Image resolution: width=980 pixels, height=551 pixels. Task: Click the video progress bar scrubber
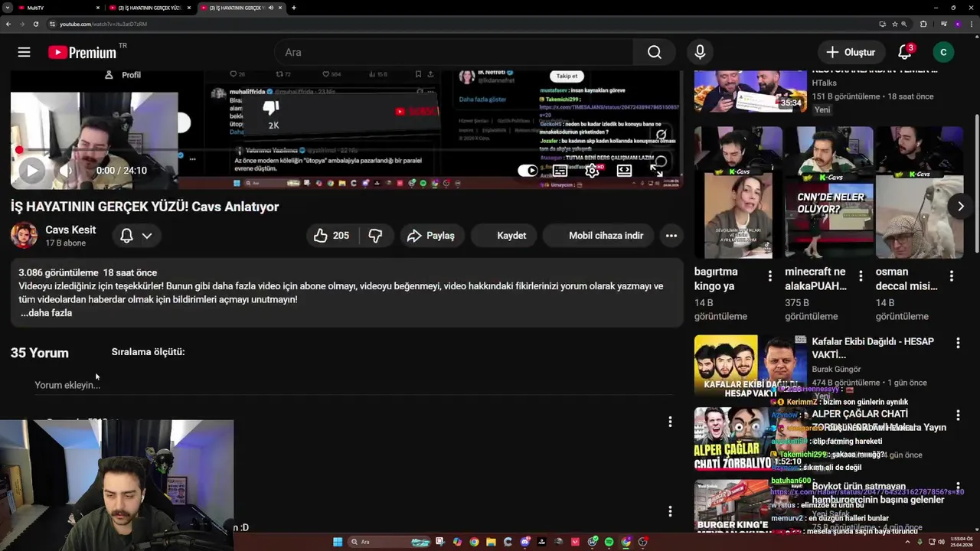coord(20,150)
